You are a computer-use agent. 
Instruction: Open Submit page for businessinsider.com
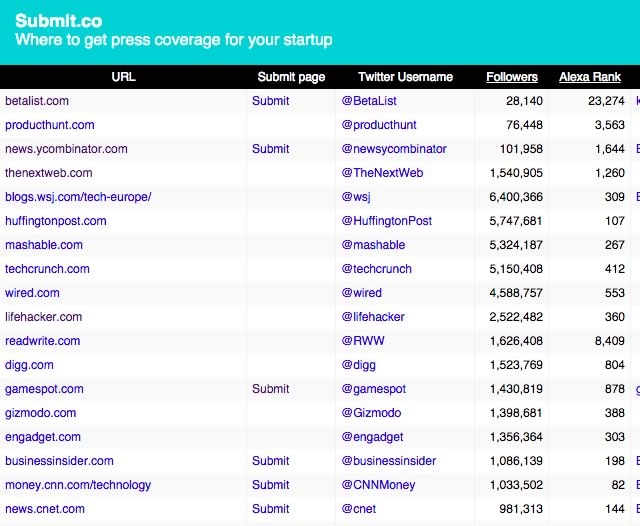pyautogui.click(x=270, y=461)
